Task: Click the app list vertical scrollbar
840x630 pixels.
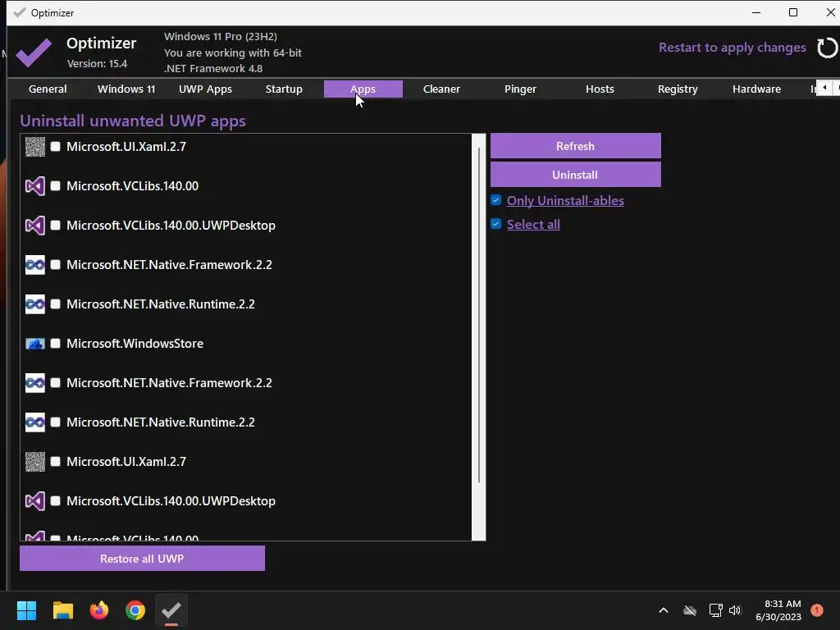Action: (479, 315)
